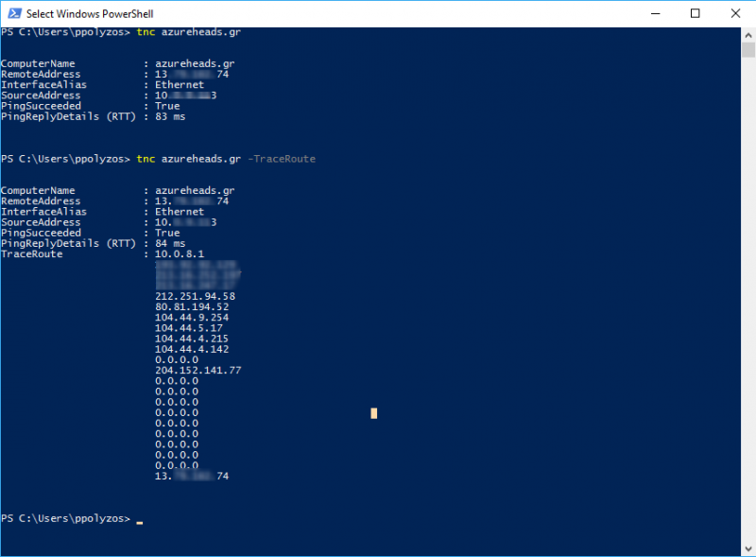Screen dimensions: 756x557
Task: Click the 84 ms ping reply value
Action: (x=170, y=243)
